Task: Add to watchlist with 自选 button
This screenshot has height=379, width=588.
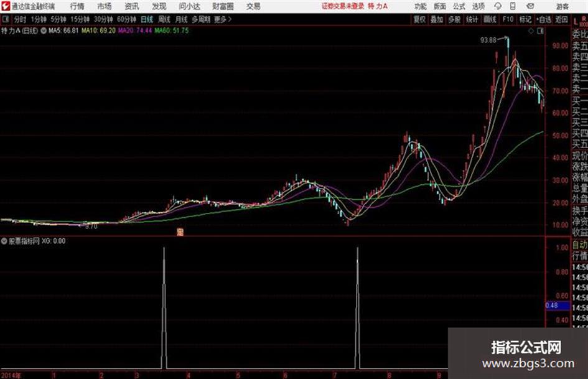Action: (543, 19)
